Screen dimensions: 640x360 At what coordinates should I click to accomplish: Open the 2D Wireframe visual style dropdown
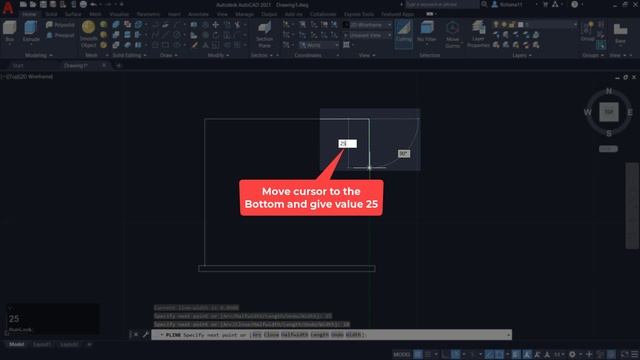[x=371, y=25]
